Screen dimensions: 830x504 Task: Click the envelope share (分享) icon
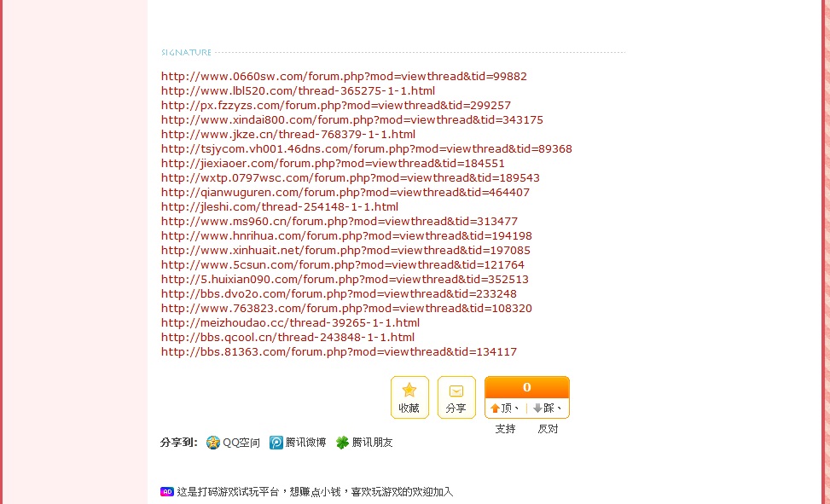point(456,391)
